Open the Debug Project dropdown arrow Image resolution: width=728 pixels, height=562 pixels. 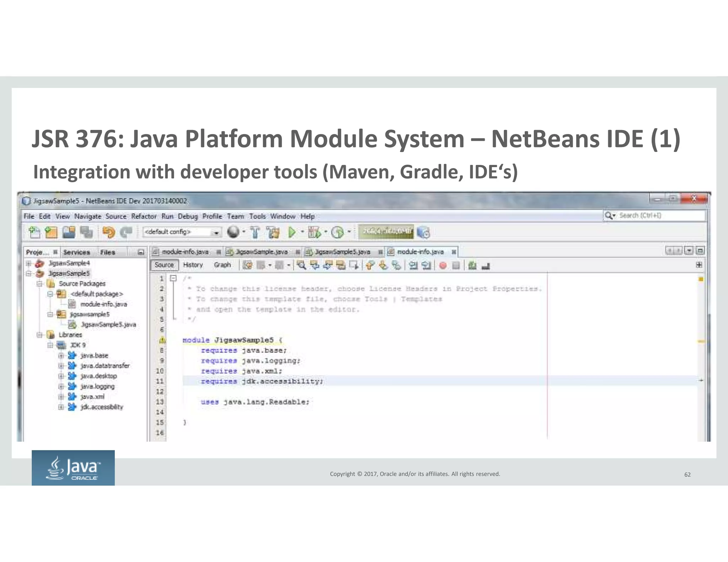(326, 232)
